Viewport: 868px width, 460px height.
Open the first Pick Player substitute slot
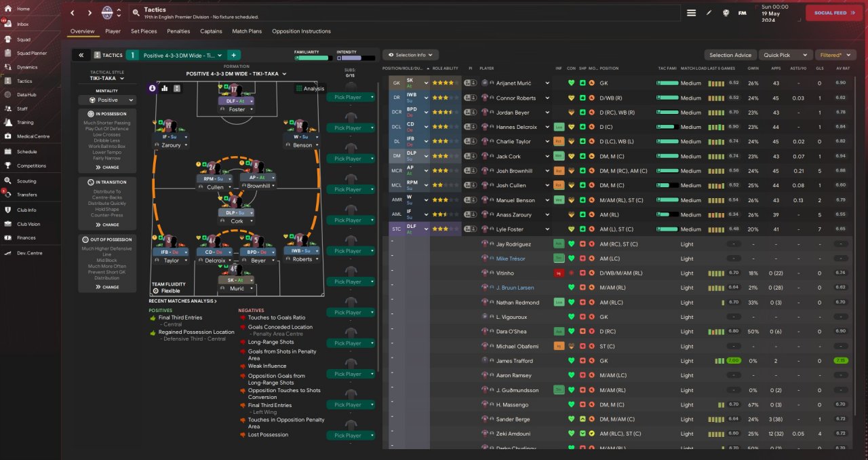coord(351,97)
